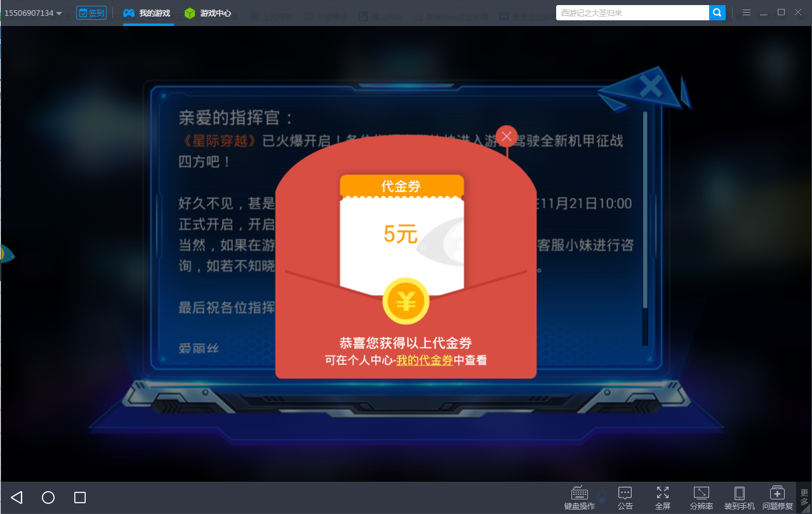
Task: Click 装到手机 install to phone
Action: click(x=740, y=498)
